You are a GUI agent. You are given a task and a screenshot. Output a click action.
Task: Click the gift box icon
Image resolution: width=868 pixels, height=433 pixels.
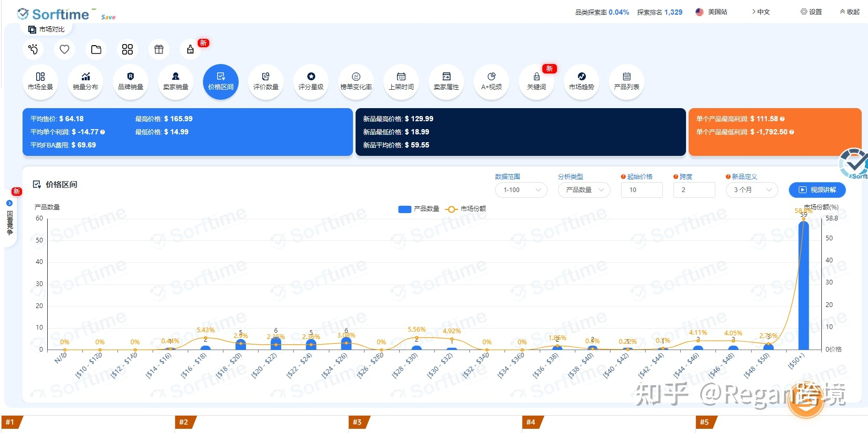(x=159, y=49)
